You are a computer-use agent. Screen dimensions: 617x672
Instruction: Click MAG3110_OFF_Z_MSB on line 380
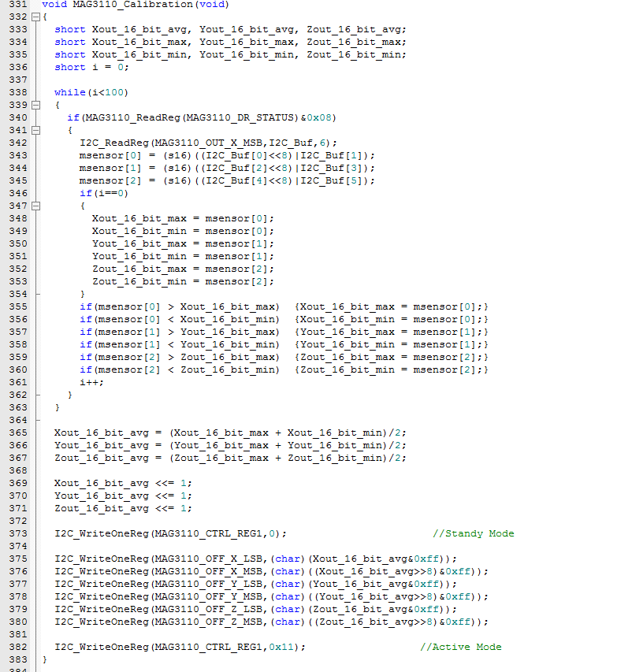point(208,622)
